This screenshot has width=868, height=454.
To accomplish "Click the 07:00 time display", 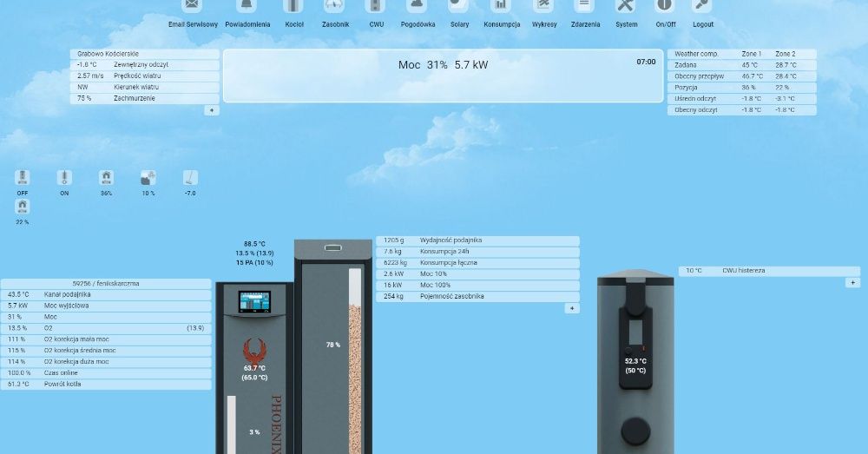I will (646, 62).
